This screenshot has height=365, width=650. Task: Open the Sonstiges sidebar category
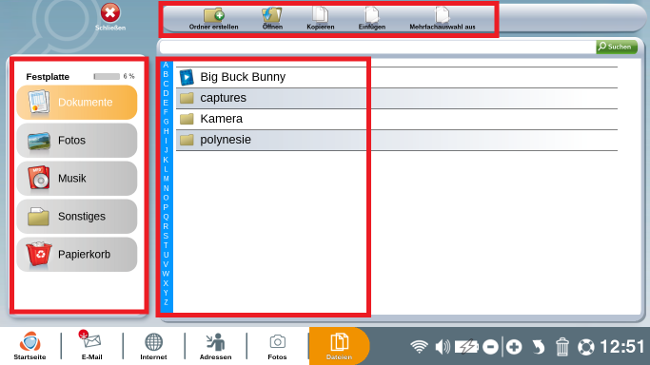[77, 217]
